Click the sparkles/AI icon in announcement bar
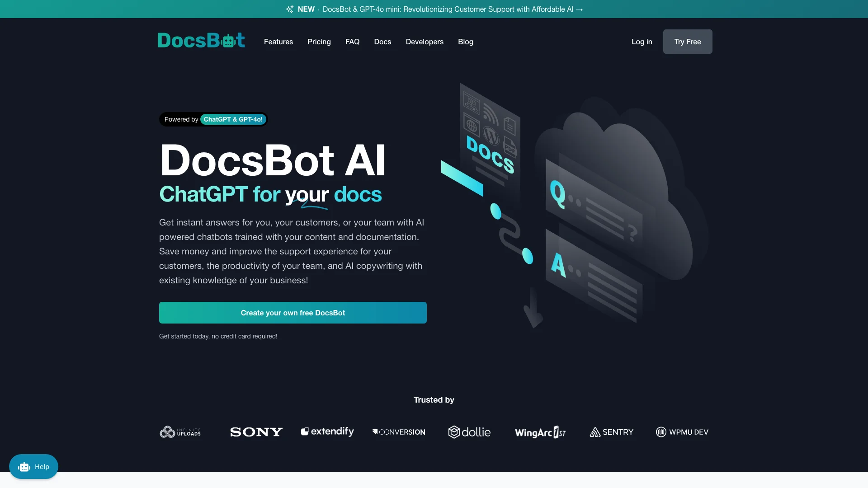The image size is (868, 488). pyautogui.click(x=289, y=9)
